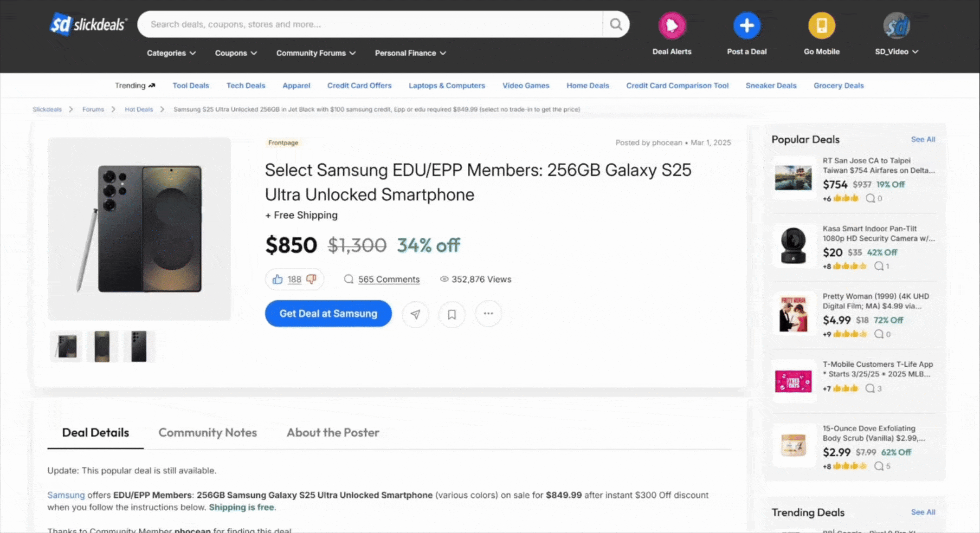This screenshot has height=533, width=980.
Task: Click the Post a Deal plus icon
Action: 747,25
